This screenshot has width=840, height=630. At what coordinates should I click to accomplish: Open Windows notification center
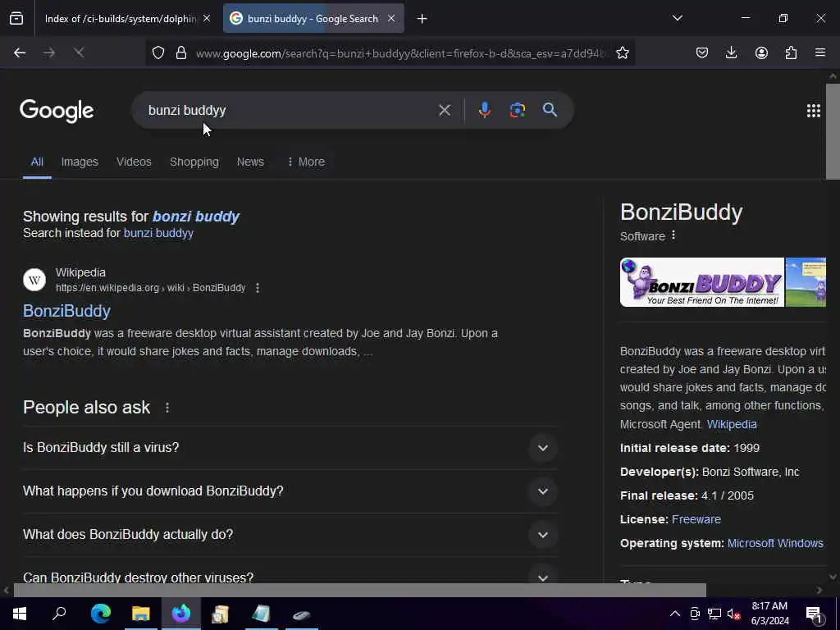(815, 614)
